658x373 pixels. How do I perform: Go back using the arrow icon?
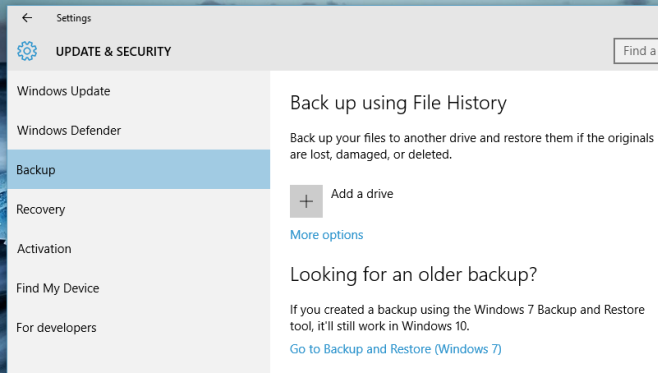click(x=27, y=18)
